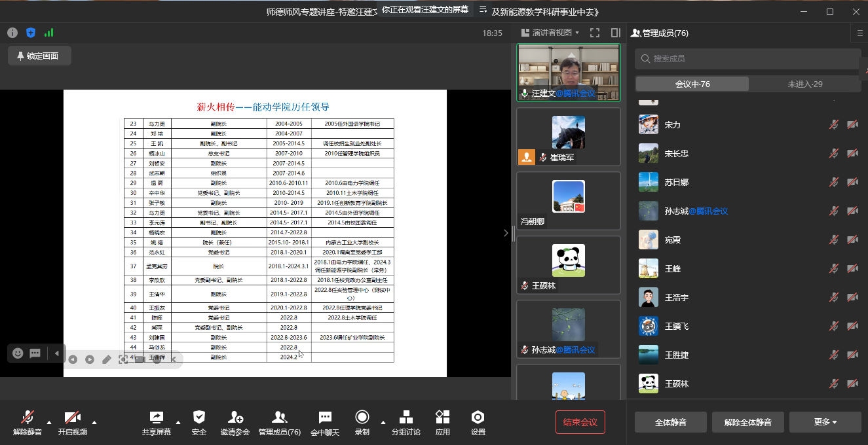Unmute microphone with 解除静音 button

[28, 422]
